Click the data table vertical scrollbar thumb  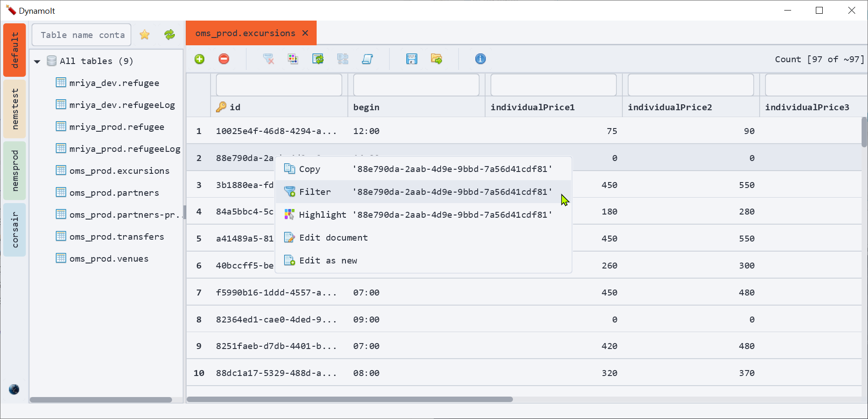point(864,132)
